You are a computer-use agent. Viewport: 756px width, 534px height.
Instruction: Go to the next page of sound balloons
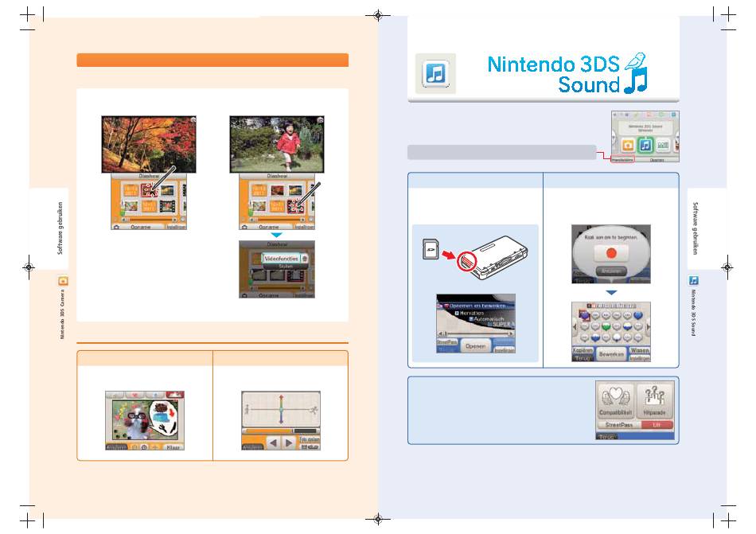click(x=648, y=327)
